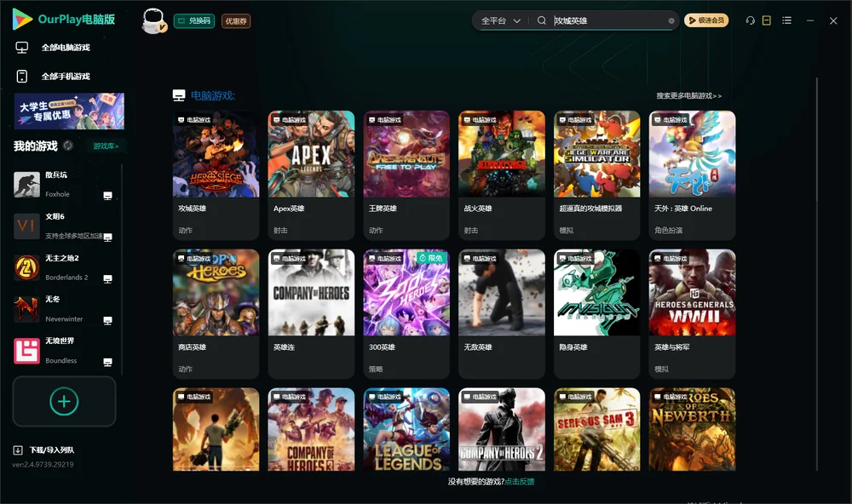The height and width of the screenshot is (504, 852).
Task: Select 无主之地2 Borderlands 2 entry
Action: point(64,267)
